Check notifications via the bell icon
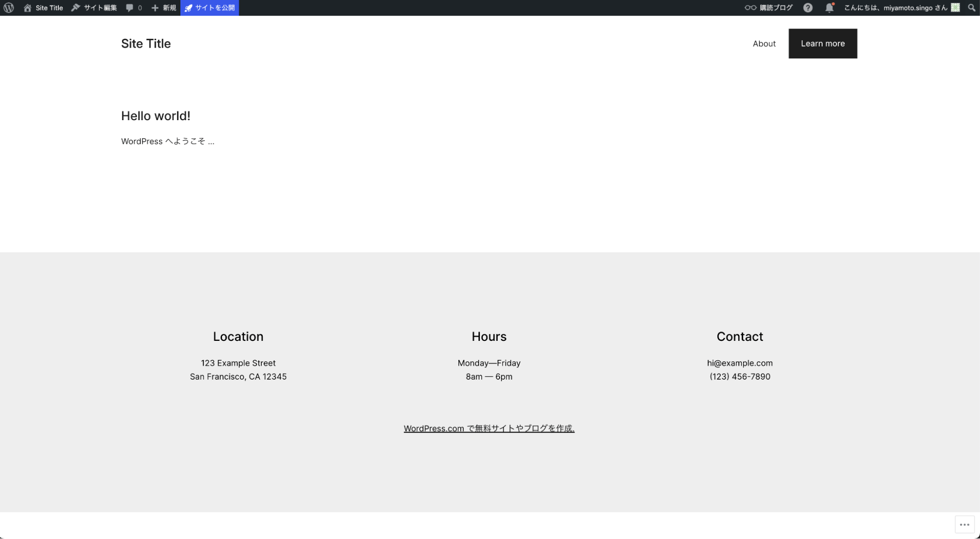The image size is (980, 539). click(829, 7)
